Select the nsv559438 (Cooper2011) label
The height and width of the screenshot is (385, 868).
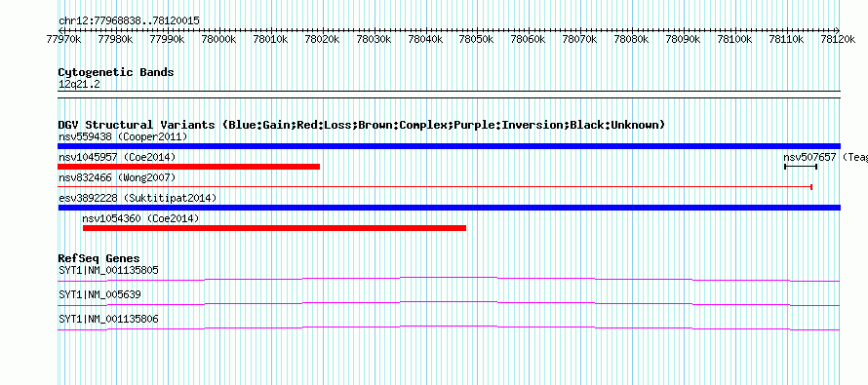(123, 136)
